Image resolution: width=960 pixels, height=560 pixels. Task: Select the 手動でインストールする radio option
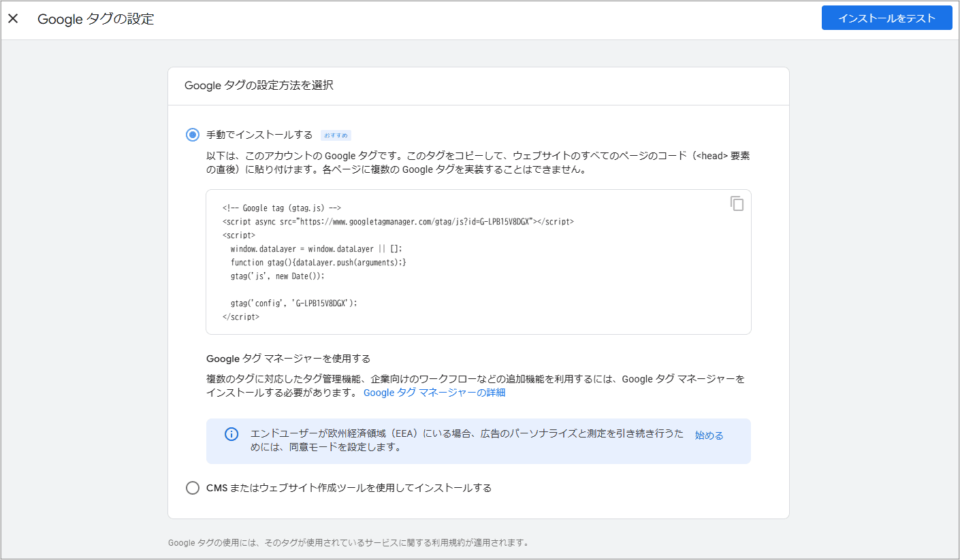coord(193,135)
